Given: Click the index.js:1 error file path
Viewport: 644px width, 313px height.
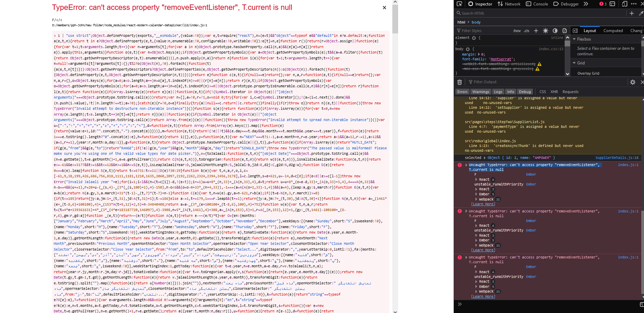Looking at the screenshot, I should point(130,25).
